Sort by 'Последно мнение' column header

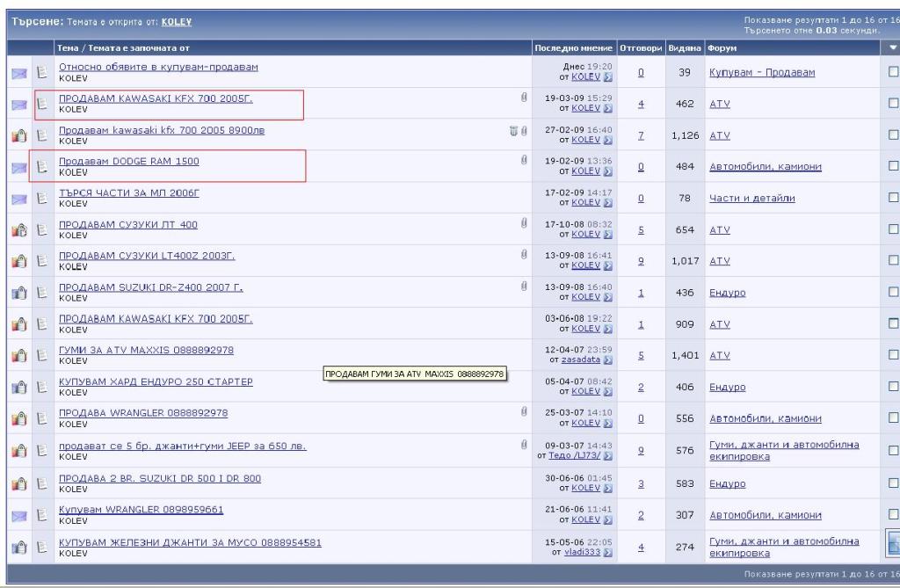[573, 48]
